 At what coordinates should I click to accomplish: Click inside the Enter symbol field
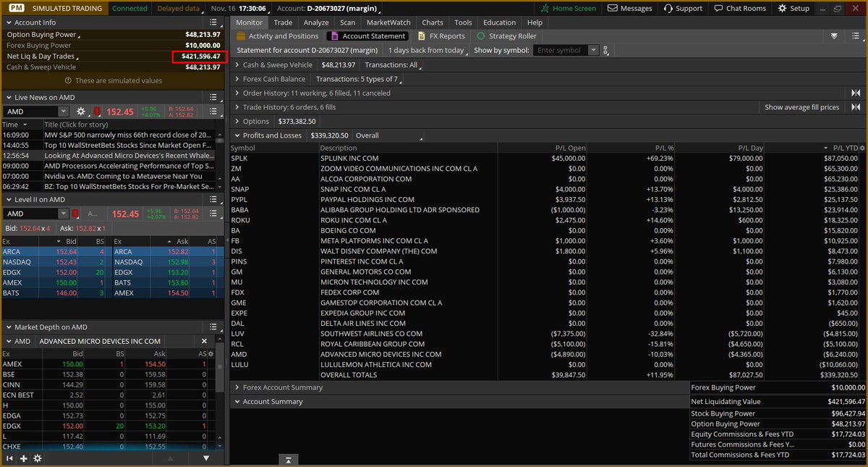pyautogui.click(x=561, y=51)
